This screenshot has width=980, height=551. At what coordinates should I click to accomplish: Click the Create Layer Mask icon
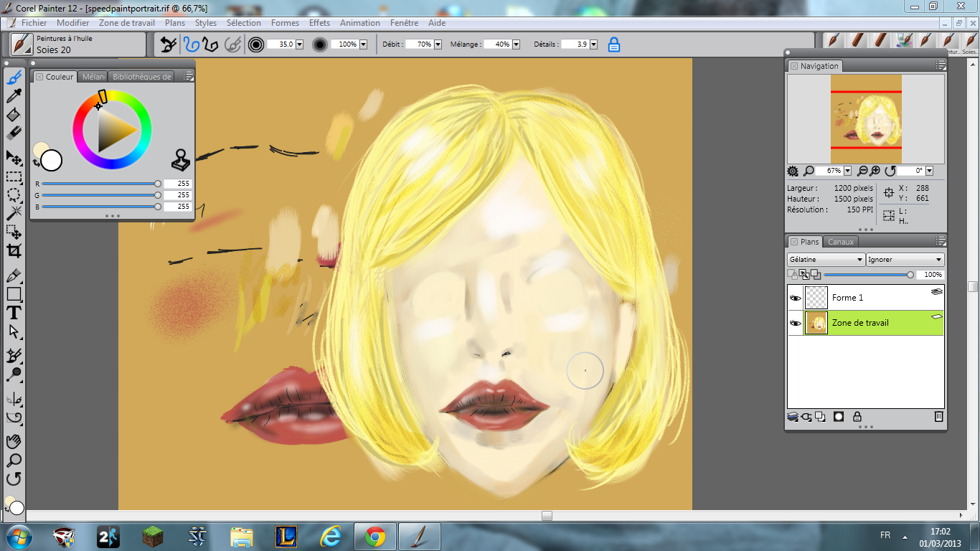838,416
